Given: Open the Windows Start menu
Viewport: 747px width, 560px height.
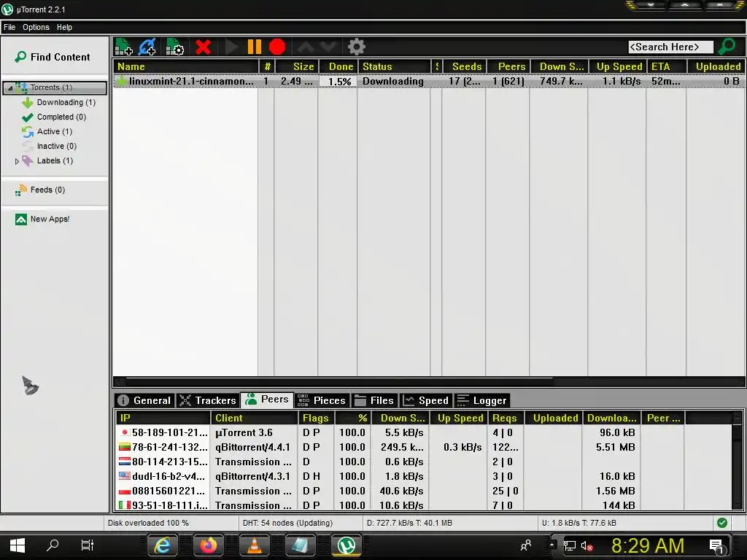Looking at the screenshot, I should [18, 545].
